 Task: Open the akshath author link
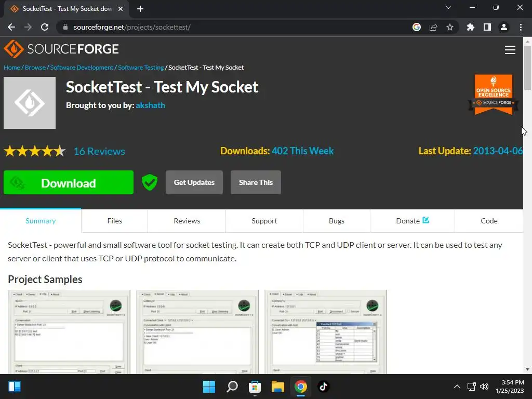(x=150, y=105)
